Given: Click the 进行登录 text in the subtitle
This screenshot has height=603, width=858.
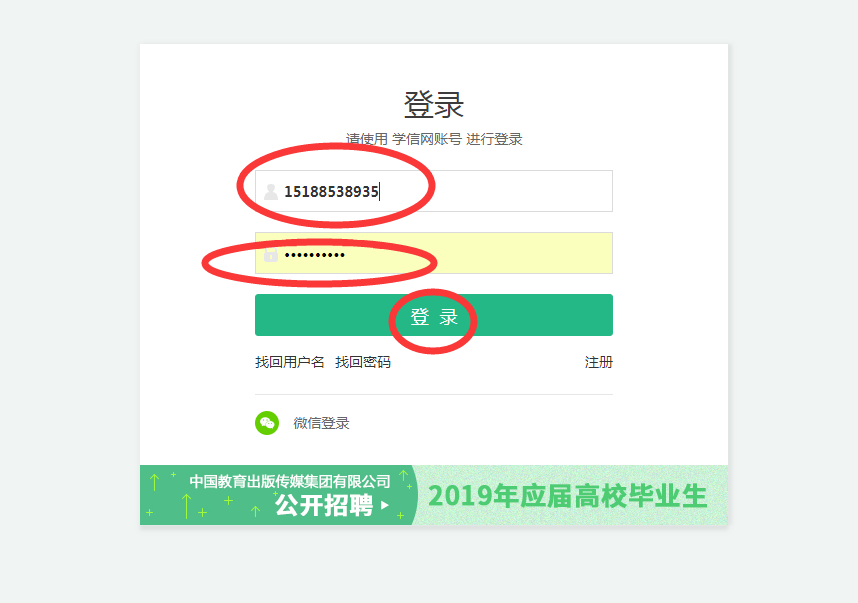Looking at the screenshot, I should 494,139.
